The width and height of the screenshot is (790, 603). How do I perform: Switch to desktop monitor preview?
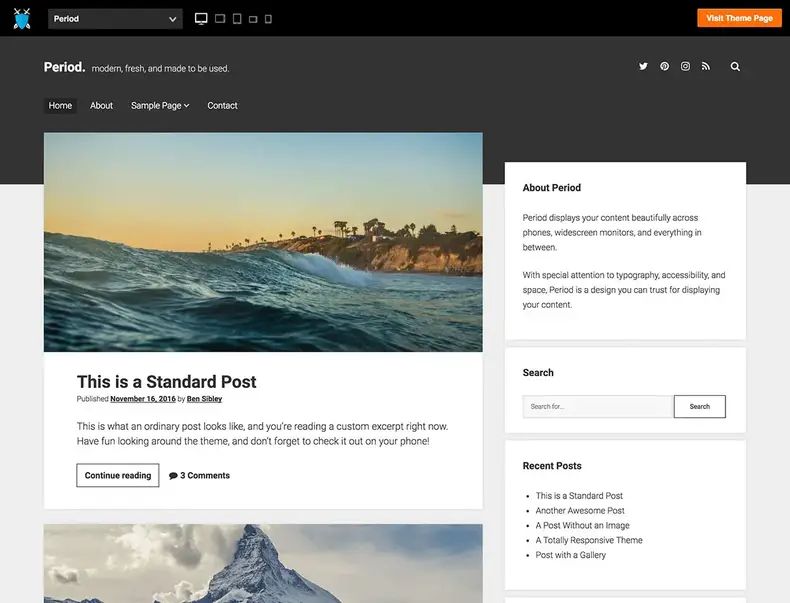[x=201, y=19]
